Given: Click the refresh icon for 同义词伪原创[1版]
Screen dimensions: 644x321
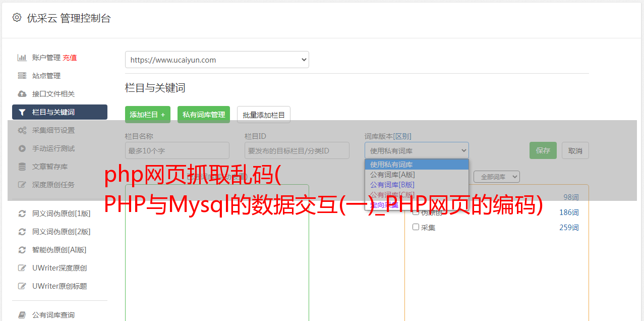Looking at the screenshot, I should click(22, 213).
